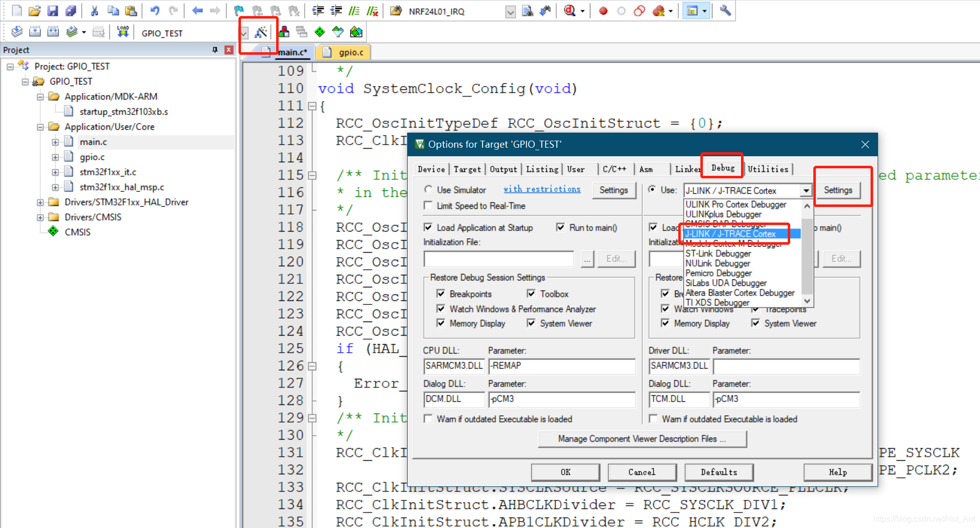This screenshot has width=980, height=528.
Task: Save all files with the stacked-disks icon
Action: (x=71, y=11)
